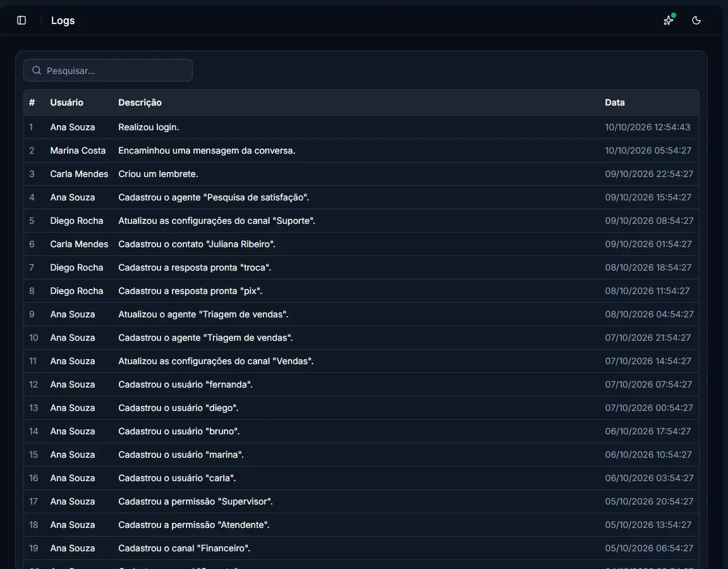This screenshot has width=728, height=569.
Task: Click the canal "Financeiro" log entry
Action: 185,548
